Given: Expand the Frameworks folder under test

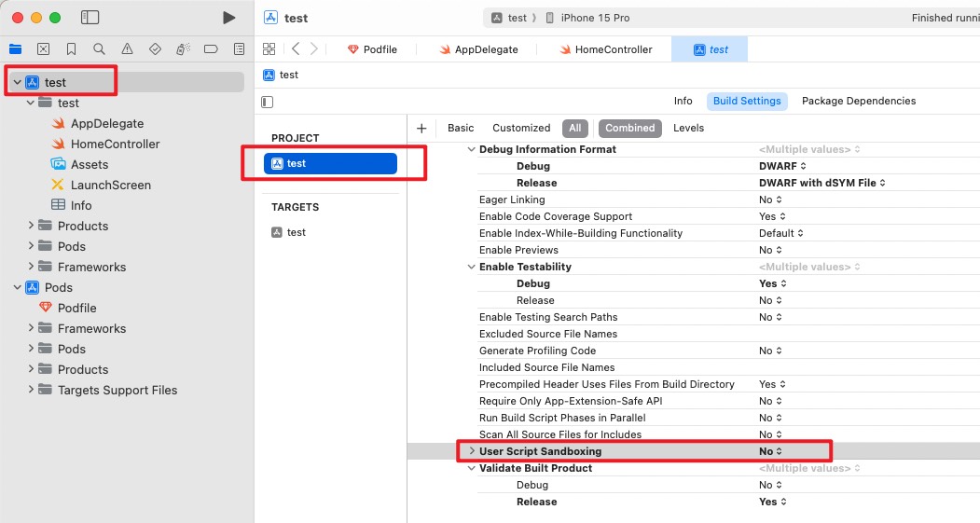Looking at the screenshot, I should click(31, 267).
